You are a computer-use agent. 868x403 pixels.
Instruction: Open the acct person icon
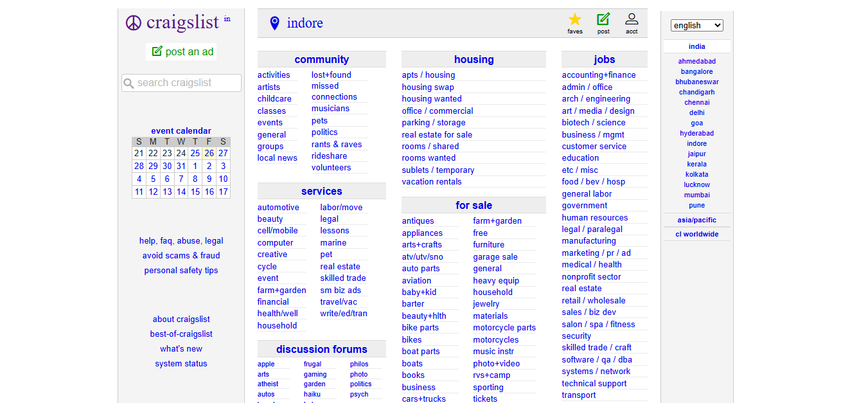(632, 20)
